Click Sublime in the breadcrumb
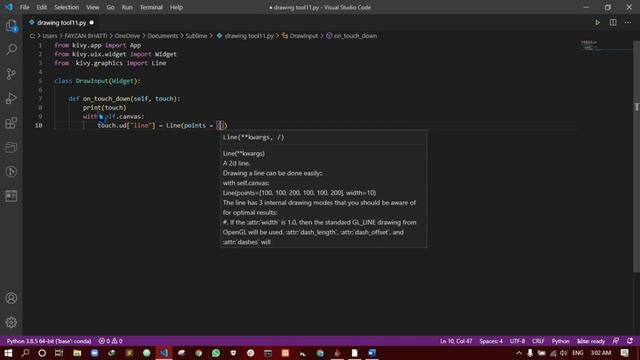The width and height of the screenshot is (640, 360). 196,36
